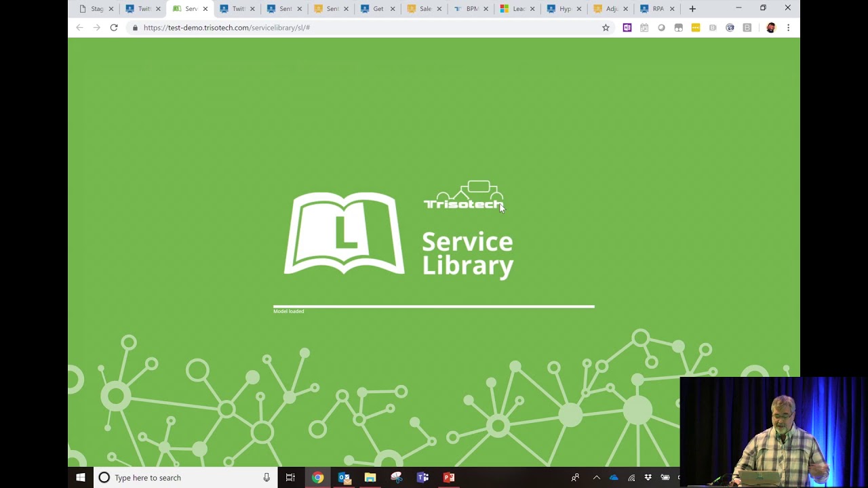The height and width of the screenshot is (488, 868).
Task: Switch to the 'Sale' browser tab
Action: [425, 9]
